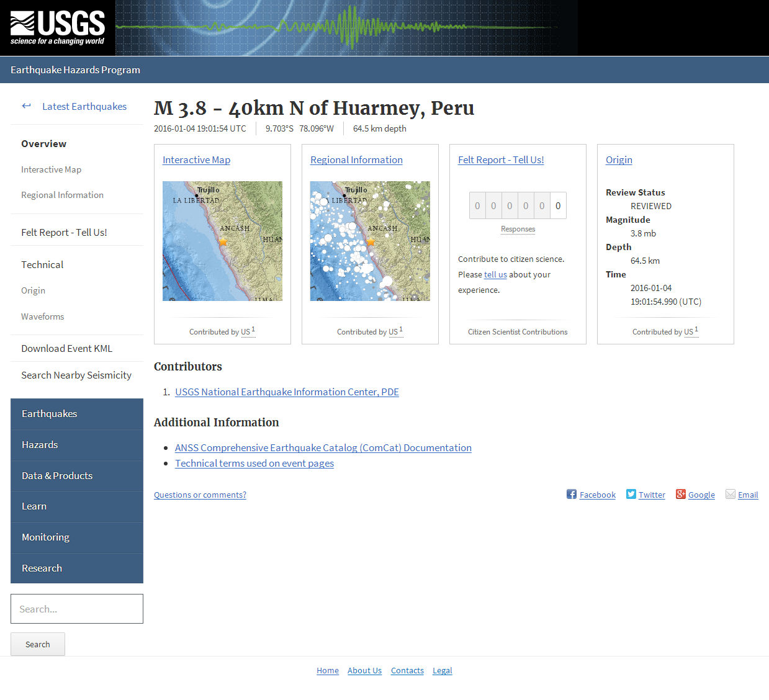Click the Search button
Viewport: 769px width, 700px height.
(x=38, y=644)
